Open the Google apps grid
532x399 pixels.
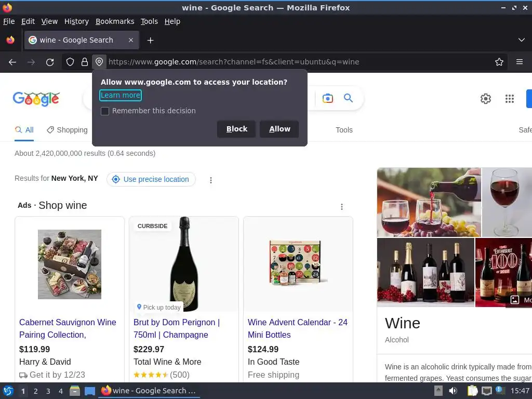point(510,98)
